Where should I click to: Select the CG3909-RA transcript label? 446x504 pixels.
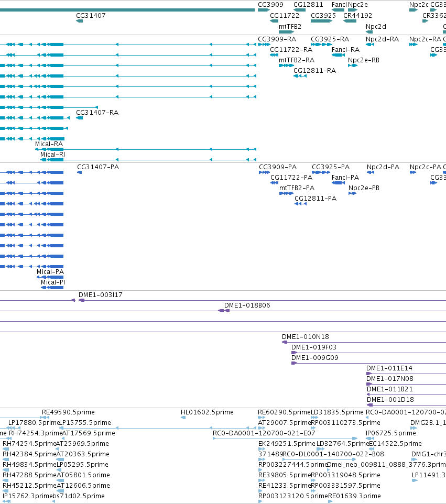(x=277, y=39)
